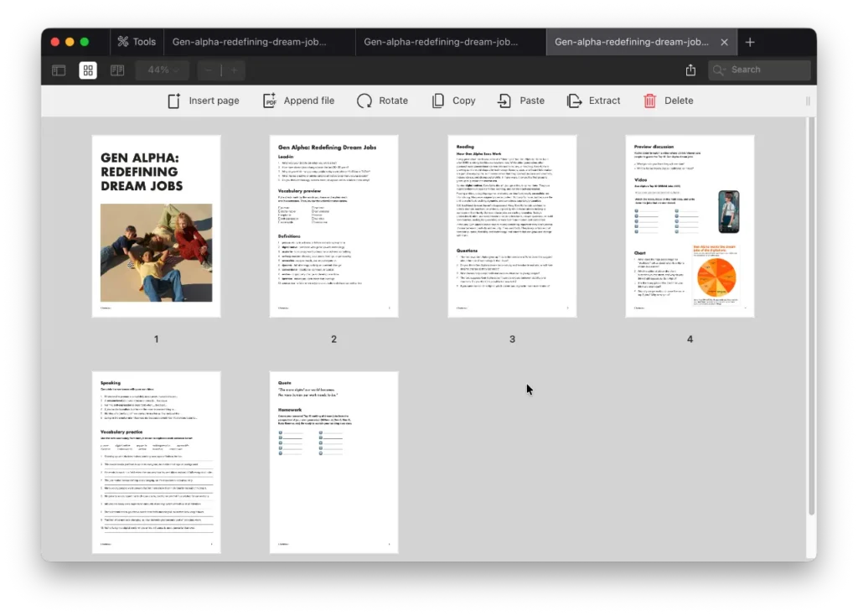Copy the selected page
The height and width of the screenshot is (616, 858).
click(x=452, y=100)
